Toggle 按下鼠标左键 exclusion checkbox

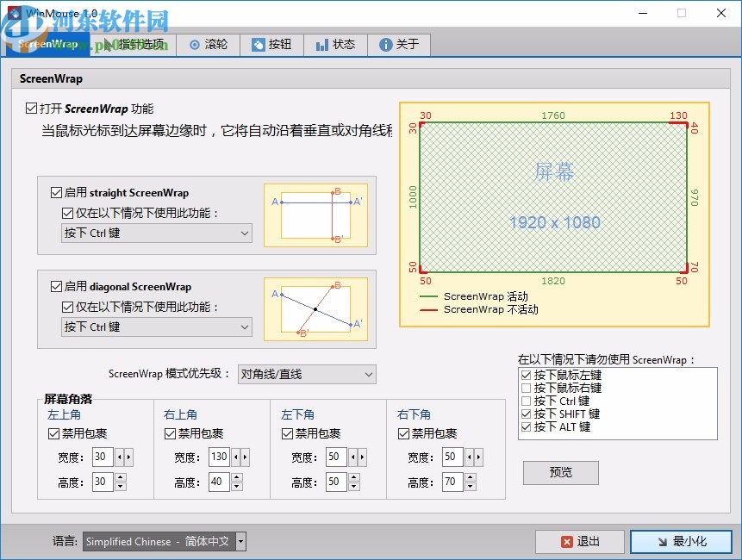pos(526,375)
